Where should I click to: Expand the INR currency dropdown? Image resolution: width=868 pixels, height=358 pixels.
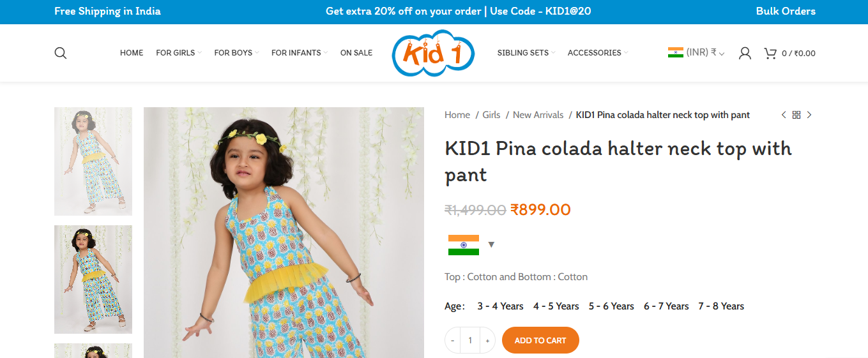point(696,53)
